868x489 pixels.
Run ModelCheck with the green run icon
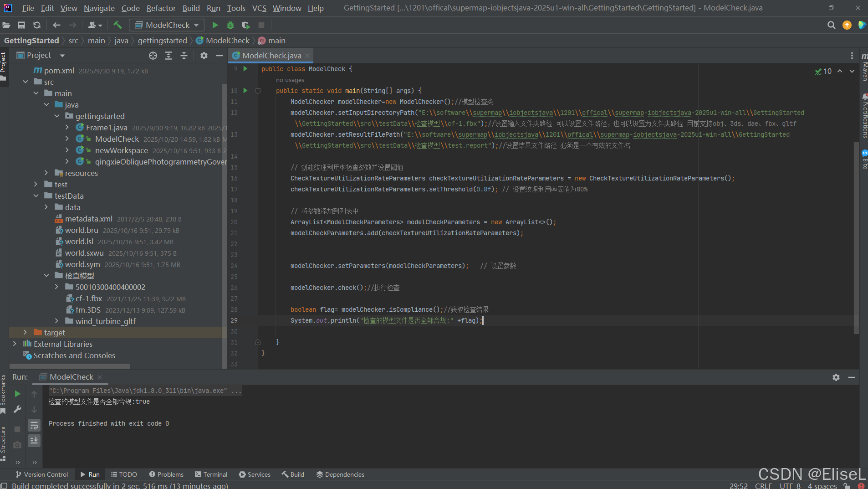tap(214, 25)
